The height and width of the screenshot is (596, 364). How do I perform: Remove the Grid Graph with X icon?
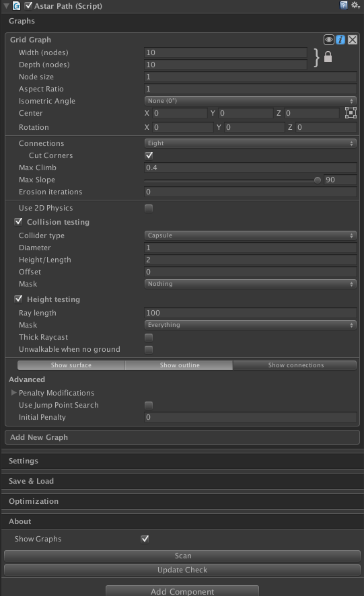coord(353,40)
